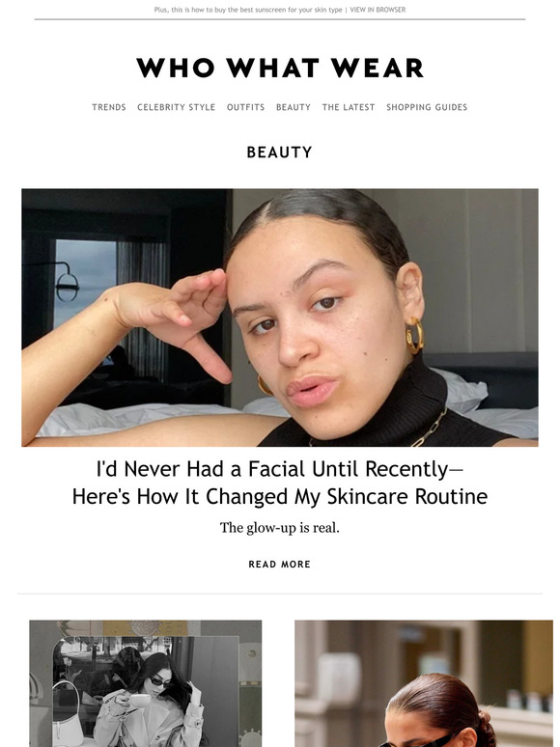This screenshot has width=560, height=747.
Task: Open the Trends navigation link
Action: click(x=109, y=107)
